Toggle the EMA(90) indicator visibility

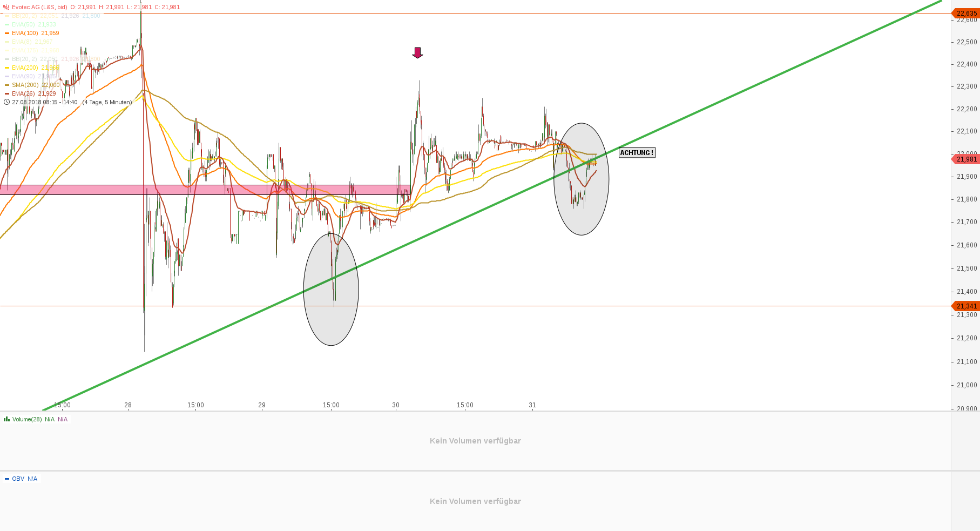[x=6, y=76]
